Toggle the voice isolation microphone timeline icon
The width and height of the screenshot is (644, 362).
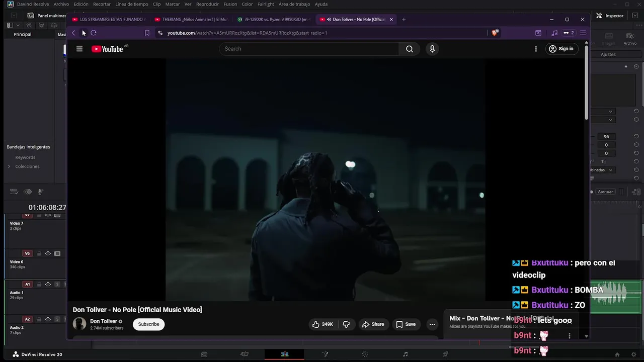tap(41, 192)
